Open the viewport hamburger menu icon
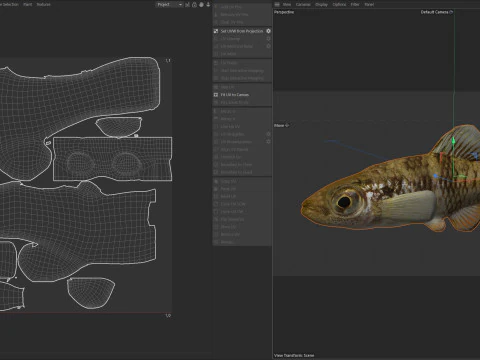Image resolution: width=480 pixels, height=360 pixels. [x=277, y=4]
